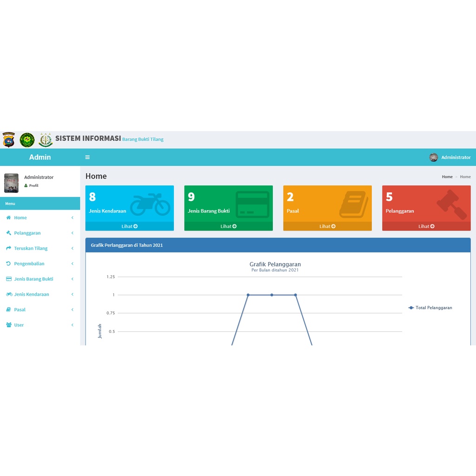
Task: Click the undo icon beside Pengembalian
Action: (x=8, y=264)
